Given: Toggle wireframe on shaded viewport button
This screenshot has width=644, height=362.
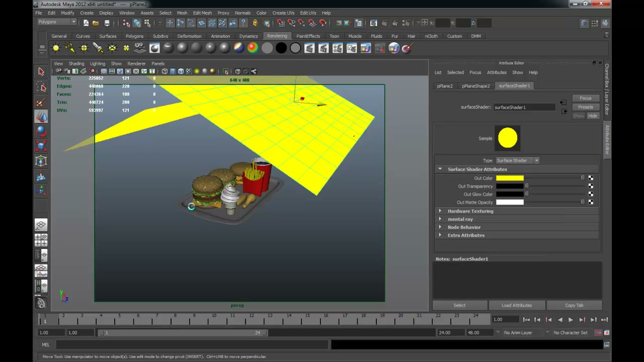Looking at the screenshot, I should click(181, 71).
